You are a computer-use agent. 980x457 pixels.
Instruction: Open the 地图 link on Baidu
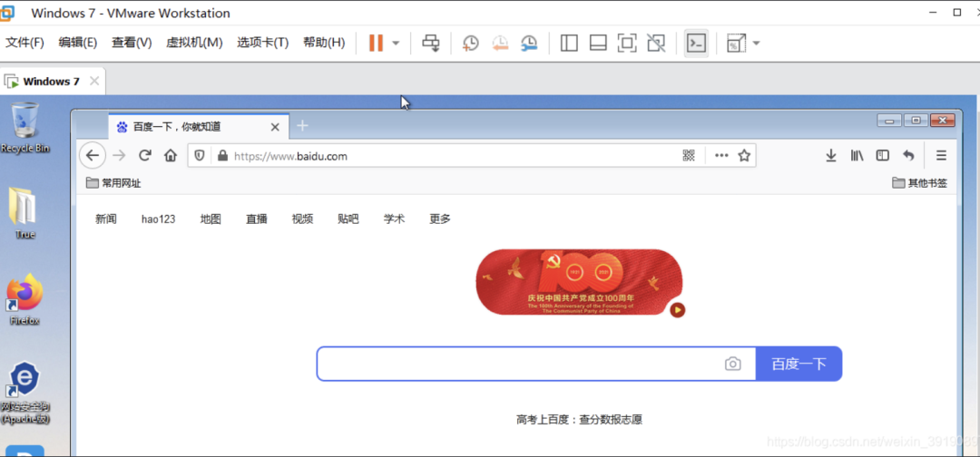coord(211,219)
